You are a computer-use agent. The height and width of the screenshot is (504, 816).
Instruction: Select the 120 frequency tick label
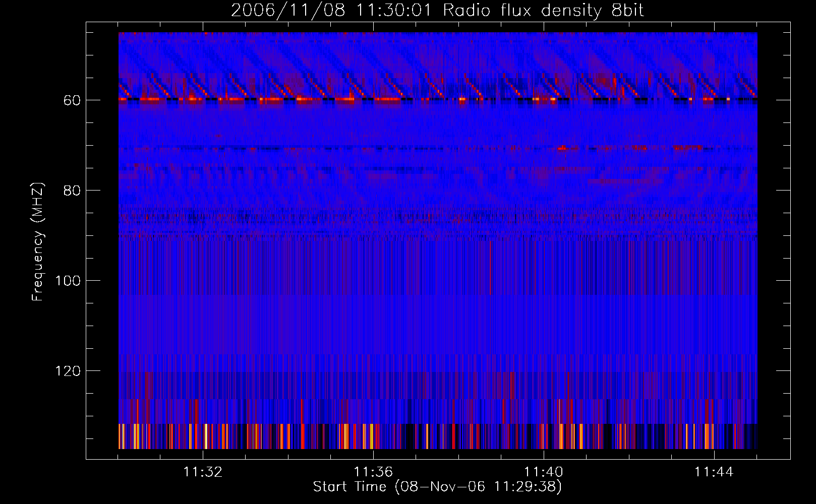pos(68,371)
